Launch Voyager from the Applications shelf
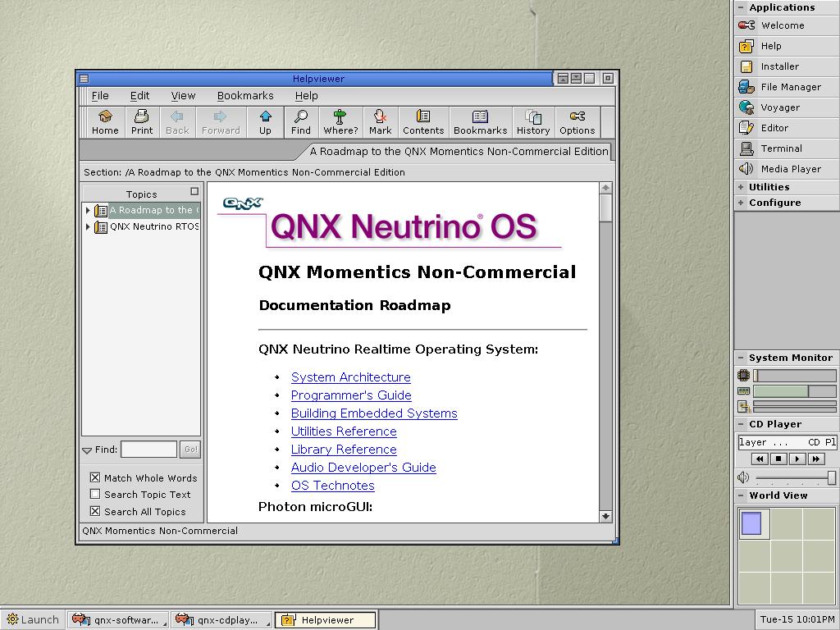840x630 pixels. (779, 107)
